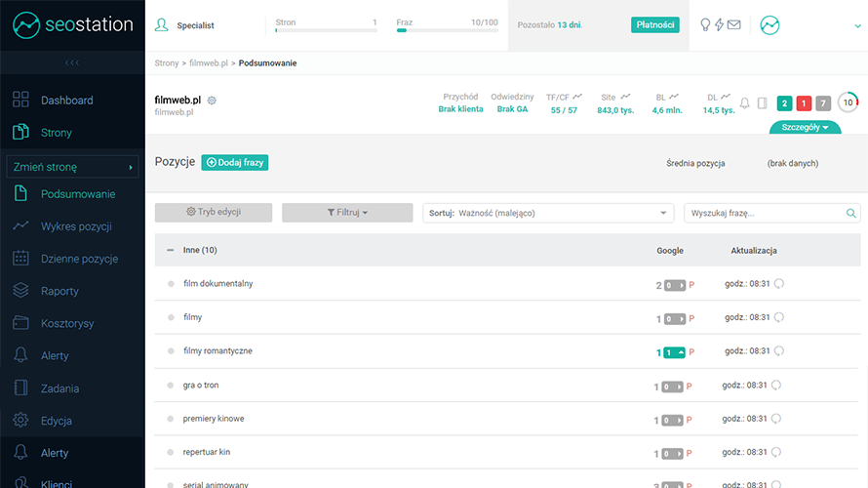Open the account dropdown chevron
Screen dimensions: 868x488
click(857, 25)
